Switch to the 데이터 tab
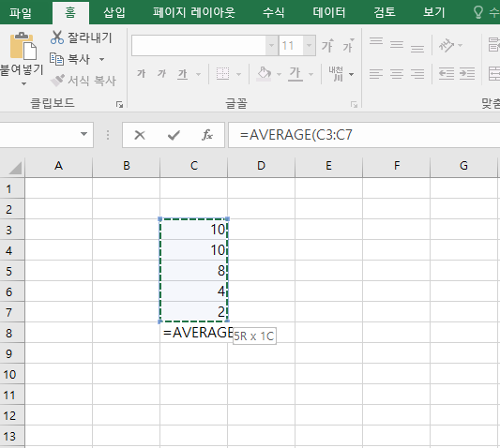 click(329, 13)
